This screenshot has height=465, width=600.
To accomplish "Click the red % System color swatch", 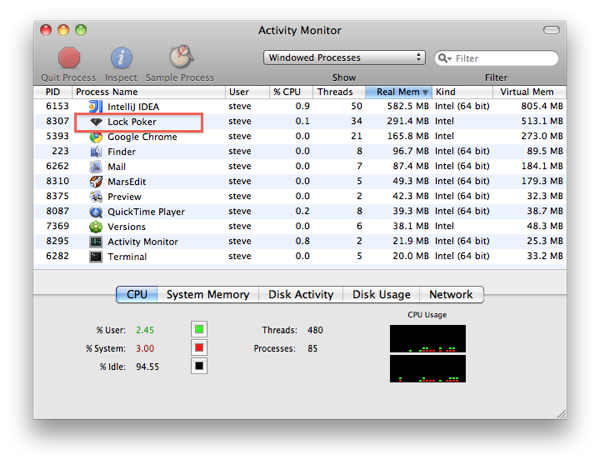I will (x=199, y=348).
